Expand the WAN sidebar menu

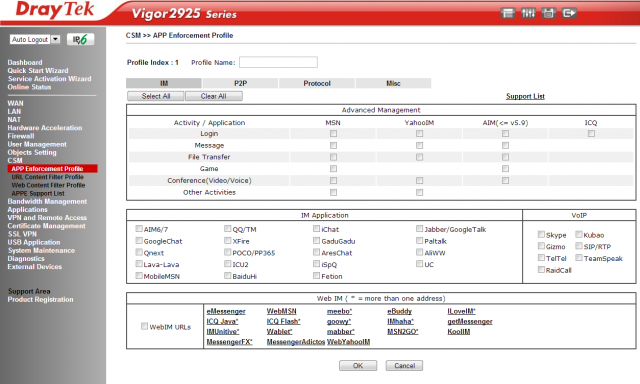click(x=16, y=103)
